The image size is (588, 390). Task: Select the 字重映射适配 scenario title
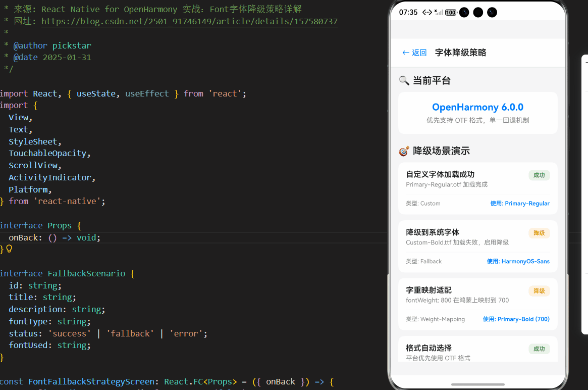[x=429, y=290]
